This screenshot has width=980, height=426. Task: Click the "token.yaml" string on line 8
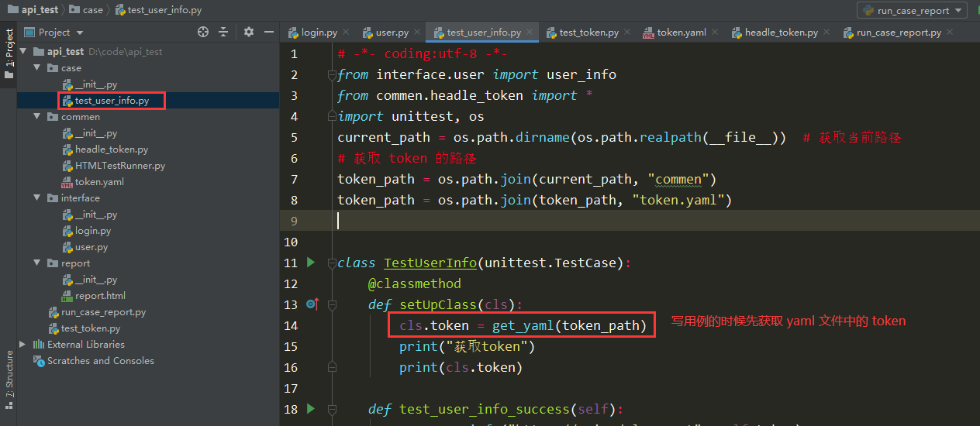tap(678, 200)
